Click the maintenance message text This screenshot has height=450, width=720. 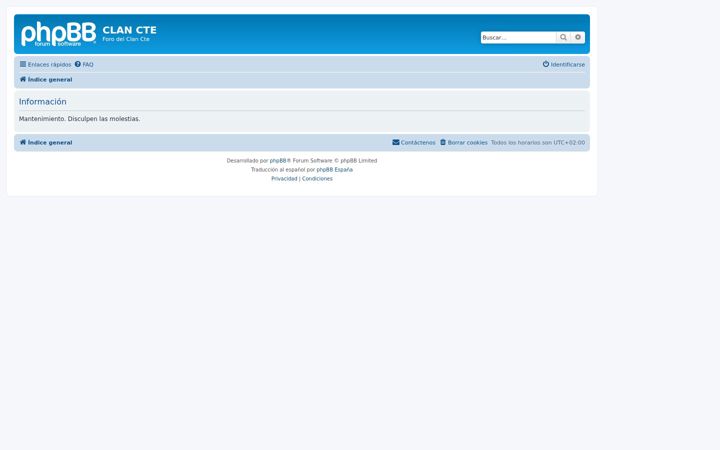[79, 118]
